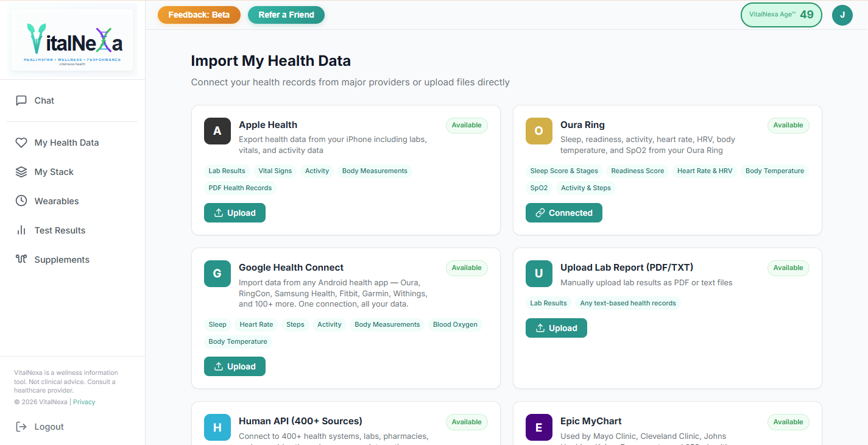
Task: Click the Logout arrow icon
Action: 22,426
